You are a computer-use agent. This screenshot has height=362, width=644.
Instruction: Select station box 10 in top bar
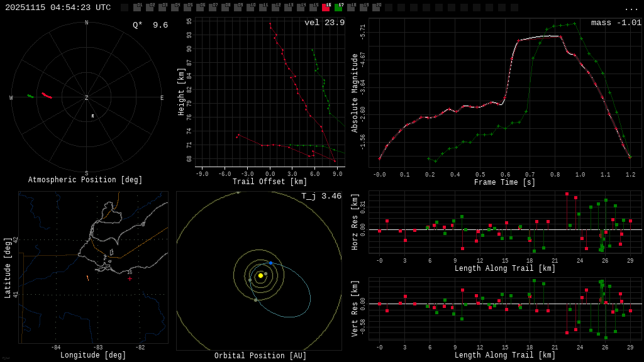point(250,7)
